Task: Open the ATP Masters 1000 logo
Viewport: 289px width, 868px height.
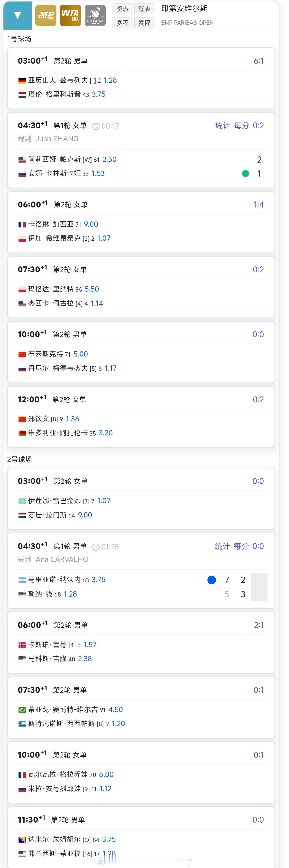Action: (45, 16)
